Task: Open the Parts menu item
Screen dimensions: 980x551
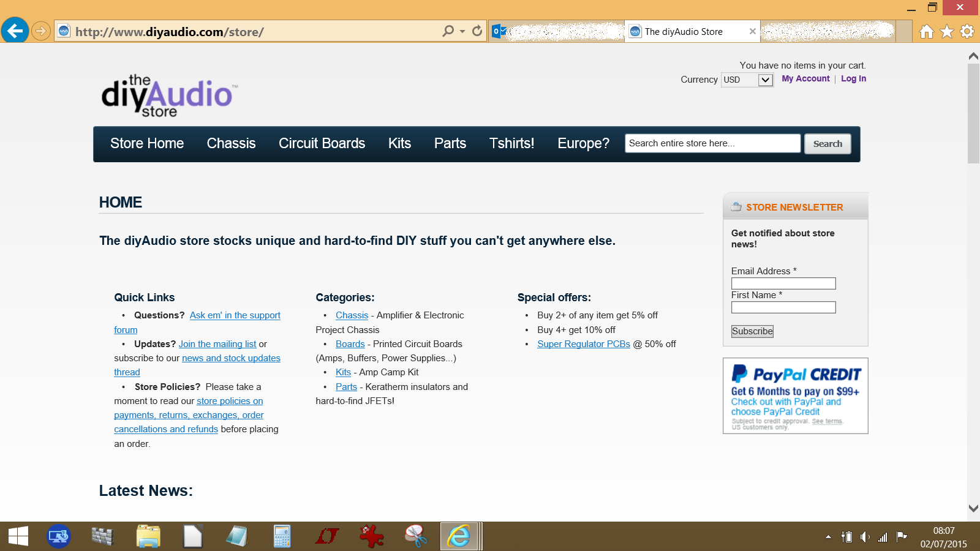Action: (450, 143)
